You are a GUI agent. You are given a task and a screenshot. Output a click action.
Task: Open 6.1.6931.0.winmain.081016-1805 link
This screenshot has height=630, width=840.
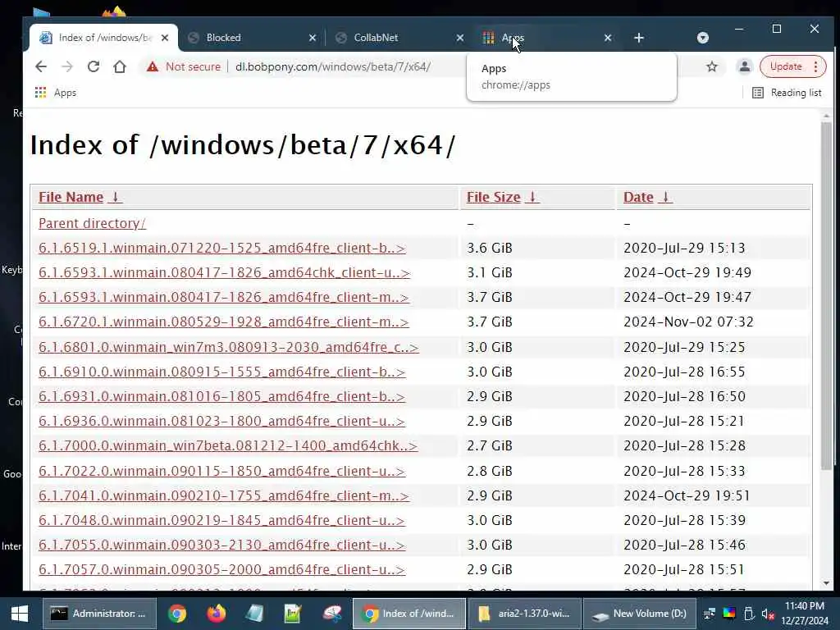pos(221,396)
